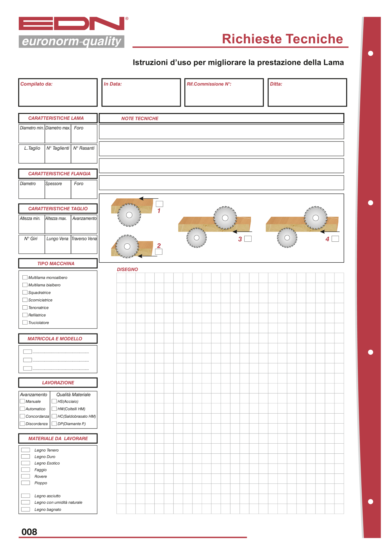Check the Truciolatore machine type
The height and width of the screenshot is (555, 392).
pos(25,323)
